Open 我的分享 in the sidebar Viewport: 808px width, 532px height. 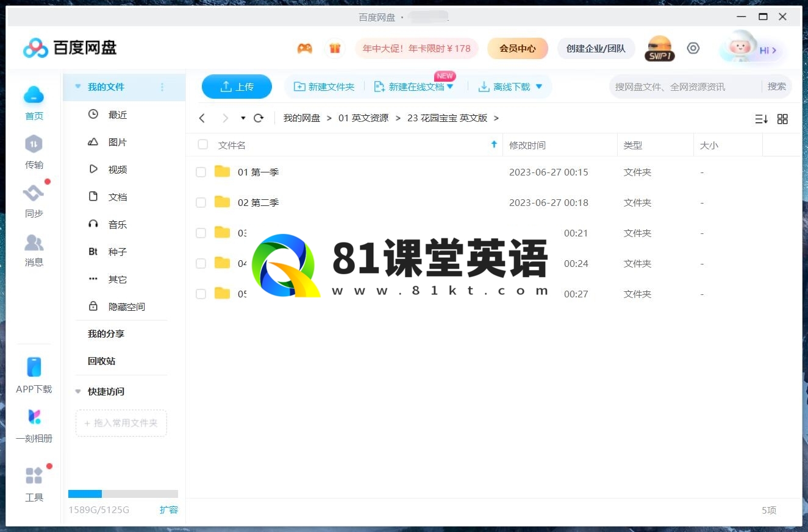click(x=106, y=334)
